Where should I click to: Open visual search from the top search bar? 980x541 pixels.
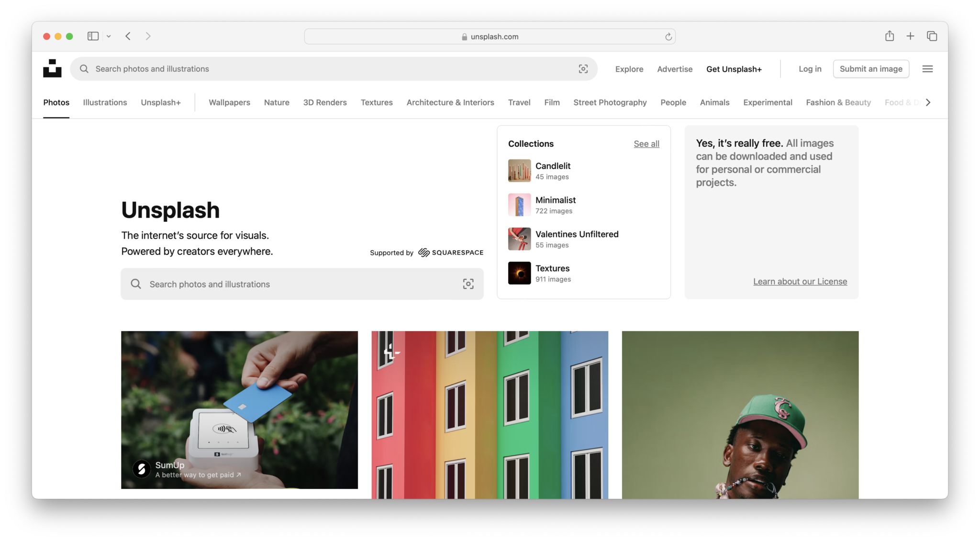pyautogui.click(x=583, y=69)
